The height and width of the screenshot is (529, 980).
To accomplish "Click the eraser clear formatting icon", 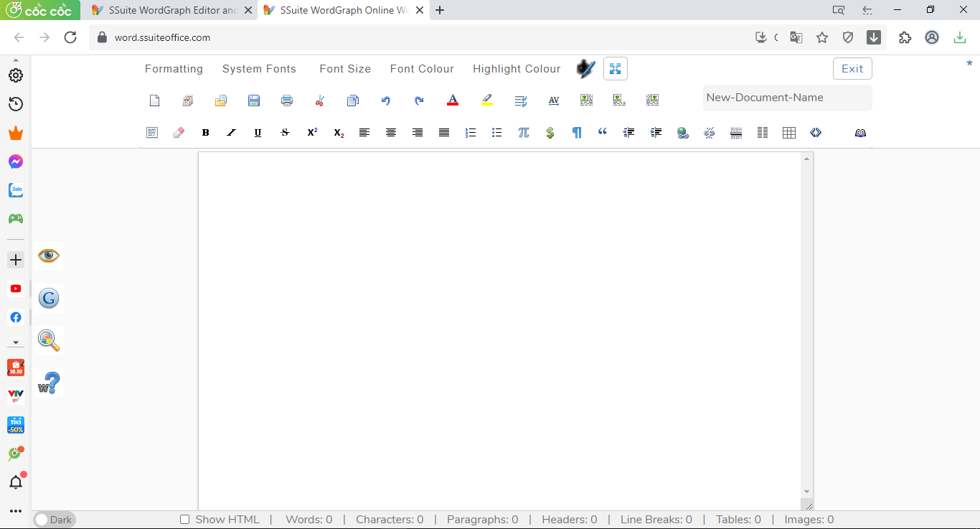I will (x=179, y=133).
